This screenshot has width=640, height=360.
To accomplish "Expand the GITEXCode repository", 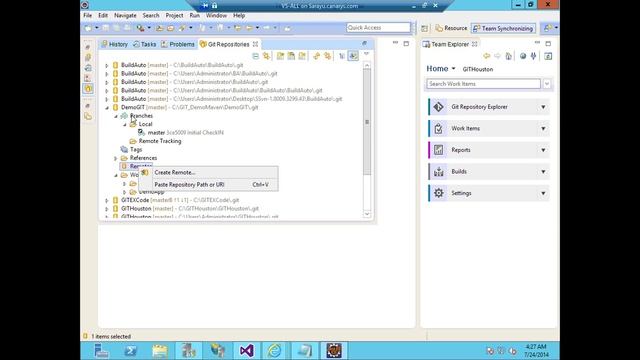I will (107, 200).
